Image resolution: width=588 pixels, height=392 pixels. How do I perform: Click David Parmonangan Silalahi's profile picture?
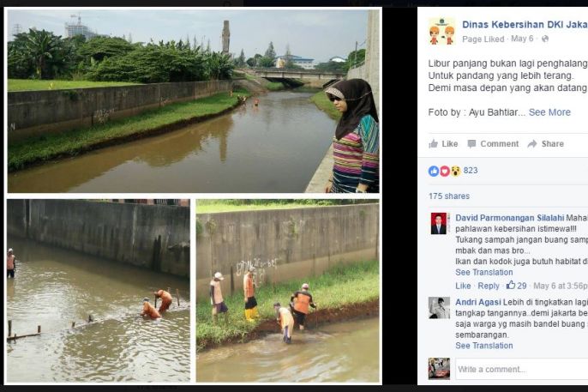point(439,224)
